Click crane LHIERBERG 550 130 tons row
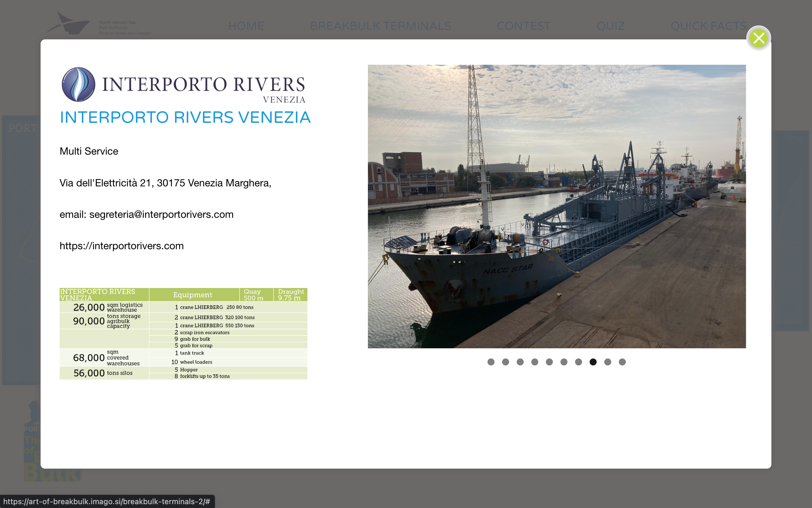812x508 pixels. [228, 325]
